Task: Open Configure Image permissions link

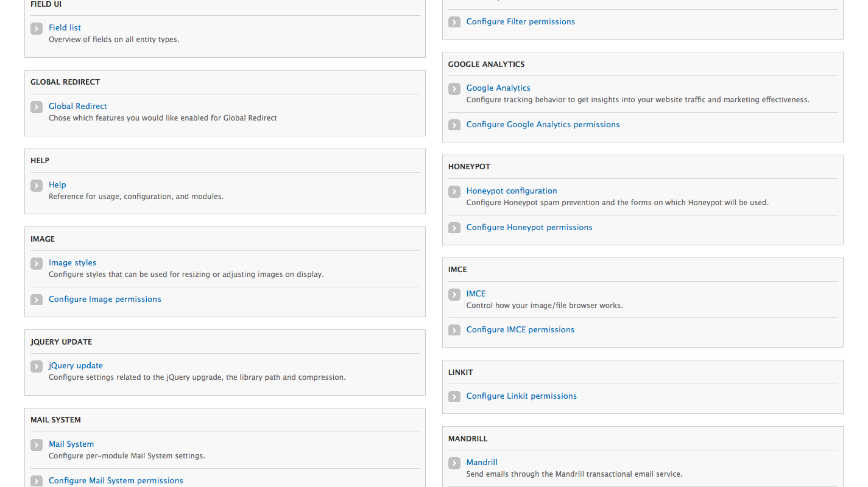Action: coord(105,299)
